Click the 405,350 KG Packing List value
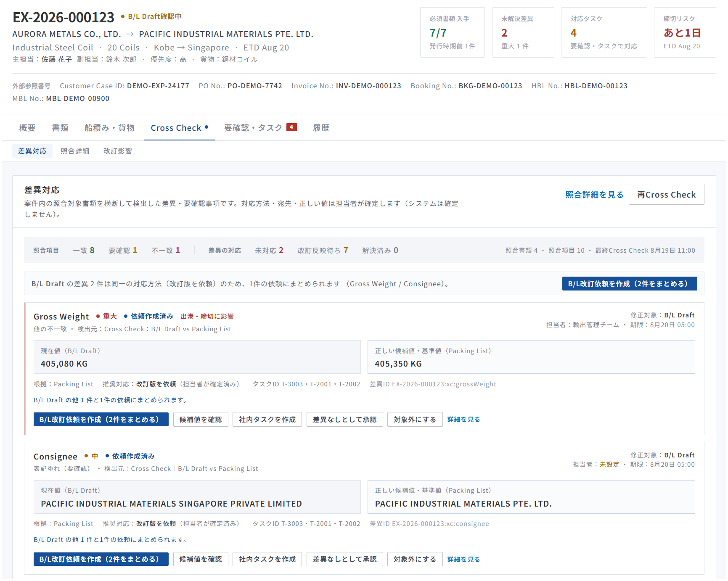This screenshot has width=728, height=581. [398, 364]
